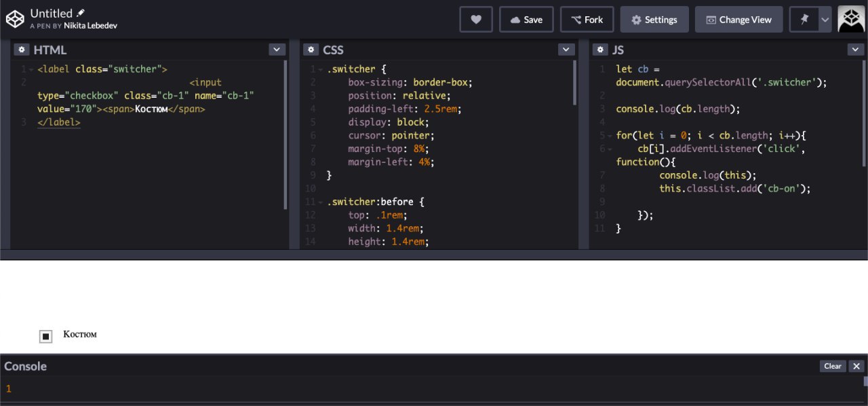Open HTML panel settings gear

pyautogui.click(x=22, y=50)
